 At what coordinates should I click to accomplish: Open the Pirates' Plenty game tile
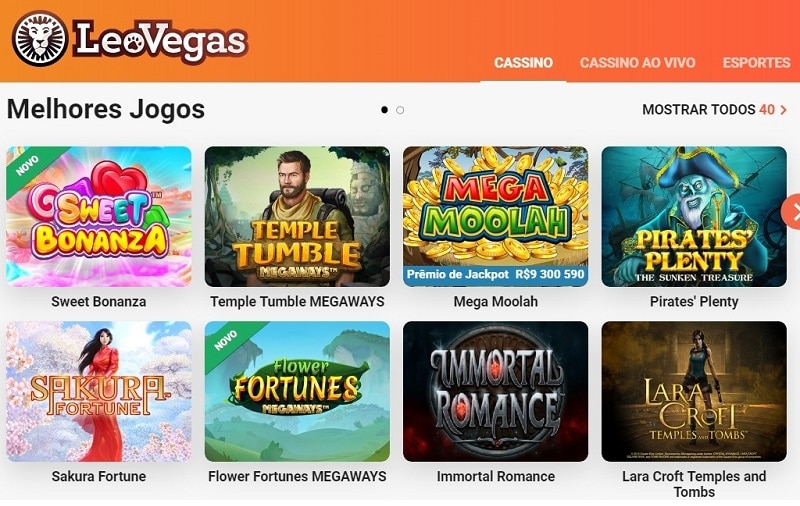(x=694, y=216)
